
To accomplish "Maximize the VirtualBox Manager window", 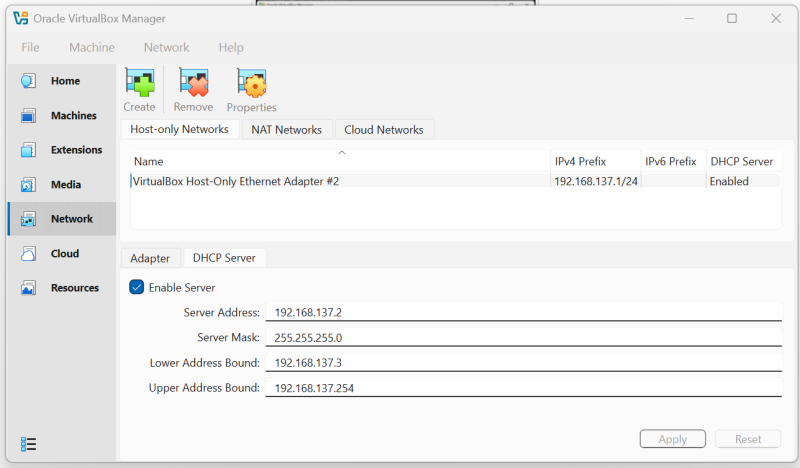I will [732, 18].
